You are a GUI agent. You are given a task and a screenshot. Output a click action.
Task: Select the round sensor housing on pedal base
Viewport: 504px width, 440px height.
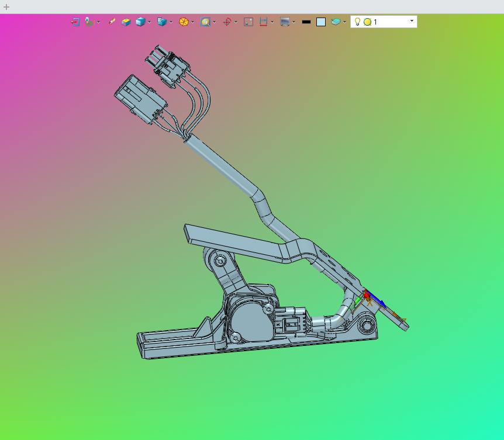click(x=253, y=321)
